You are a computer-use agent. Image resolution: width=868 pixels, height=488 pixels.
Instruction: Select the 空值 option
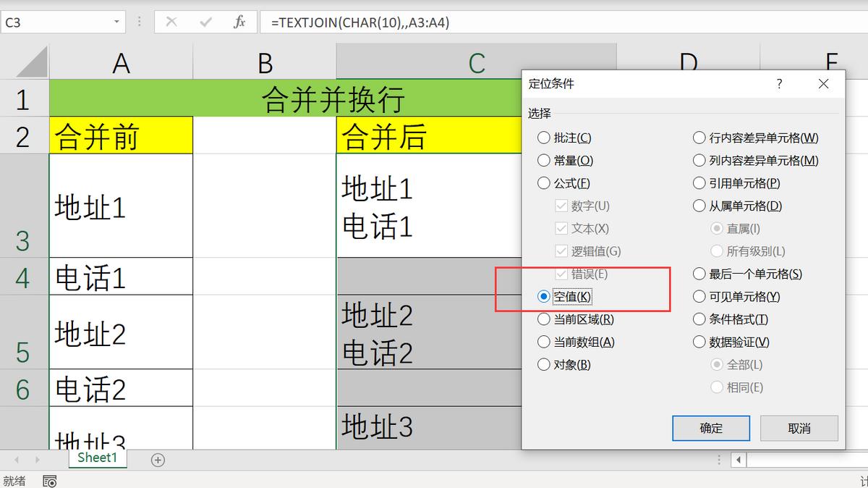coord(544,296)
